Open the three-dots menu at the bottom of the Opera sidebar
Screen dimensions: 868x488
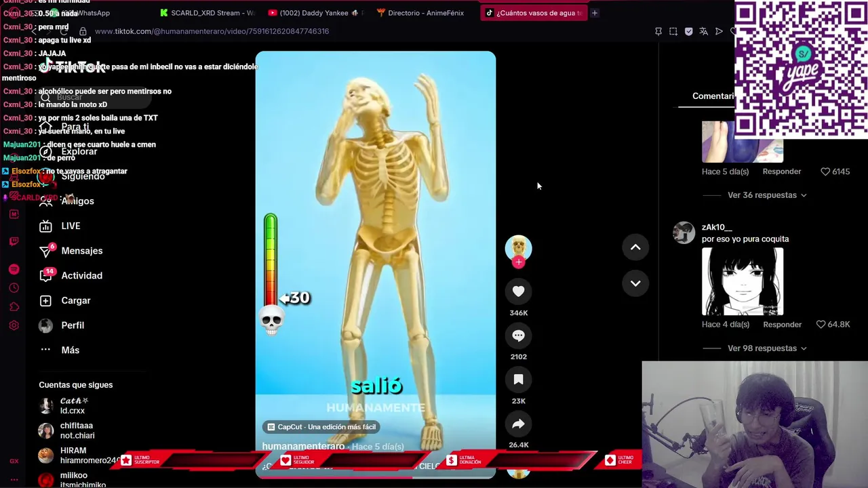coord(14,479)
